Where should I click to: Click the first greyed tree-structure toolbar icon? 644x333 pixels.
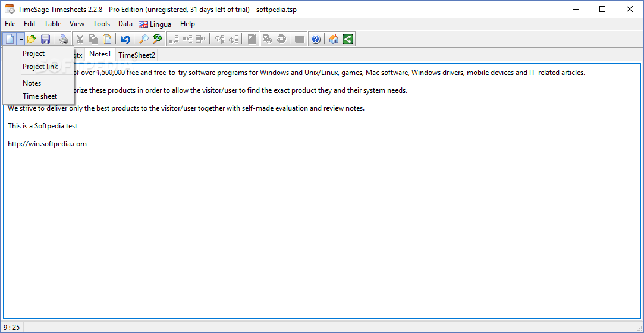[x=174, y=39]
